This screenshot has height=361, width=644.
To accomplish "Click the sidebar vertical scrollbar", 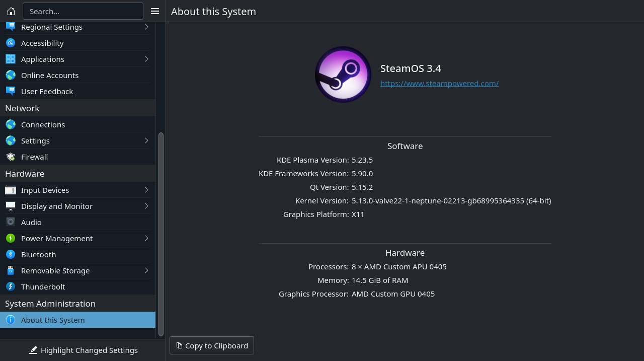I will tap(161, 234).
